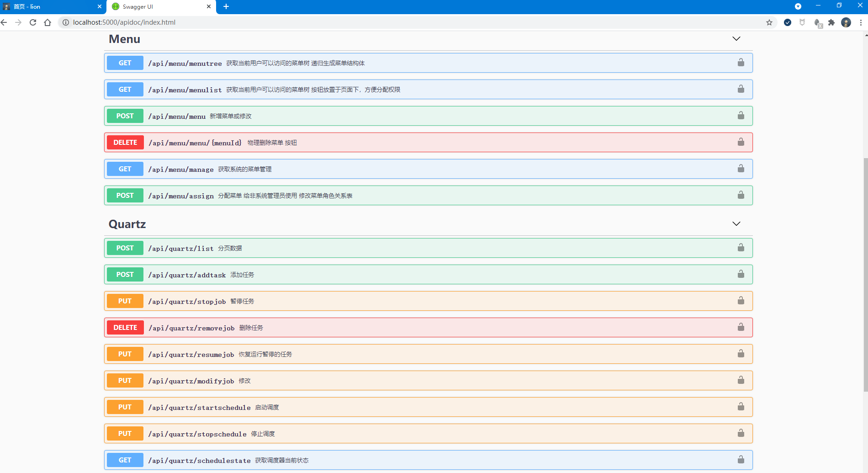
Task: Expand POST /api/quartz/list operation
Action: coord(429,248)
